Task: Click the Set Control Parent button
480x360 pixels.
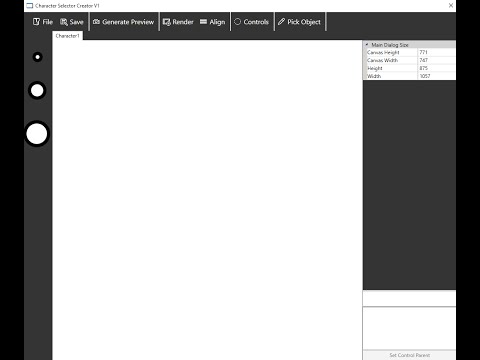Action: [409, 355]
